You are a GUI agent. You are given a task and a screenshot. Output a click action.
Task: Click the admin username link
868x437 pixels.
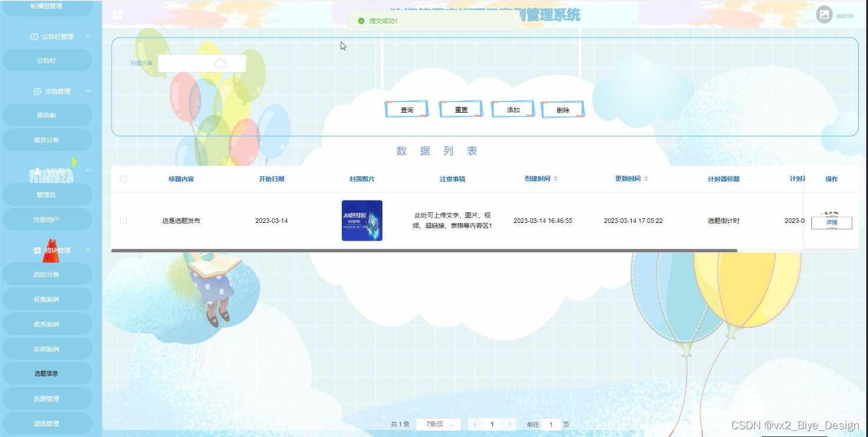click(x=844, y=16)
